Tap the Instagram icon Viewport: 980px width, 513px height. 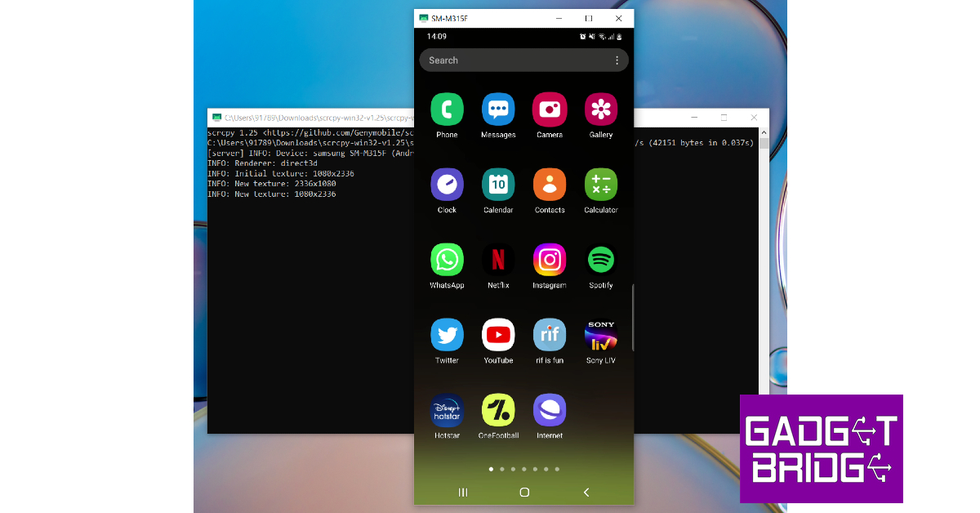tap(550, 260)
